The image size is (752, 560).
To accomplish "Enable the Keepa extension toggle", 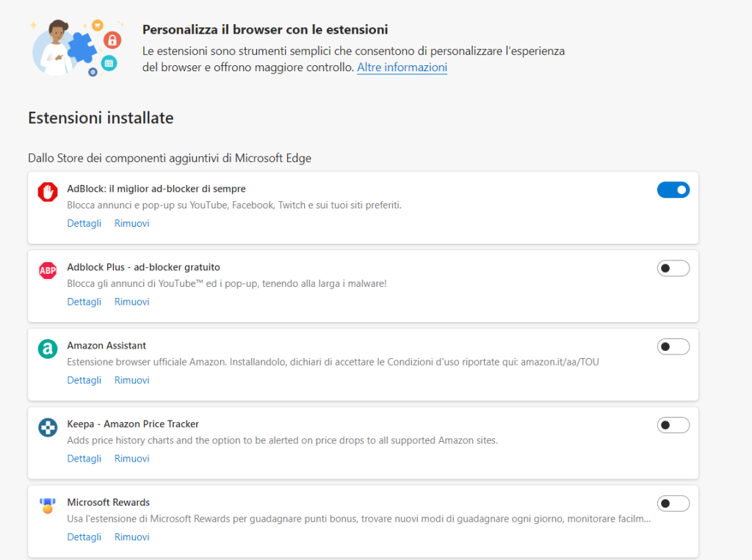I will (673, 425).
